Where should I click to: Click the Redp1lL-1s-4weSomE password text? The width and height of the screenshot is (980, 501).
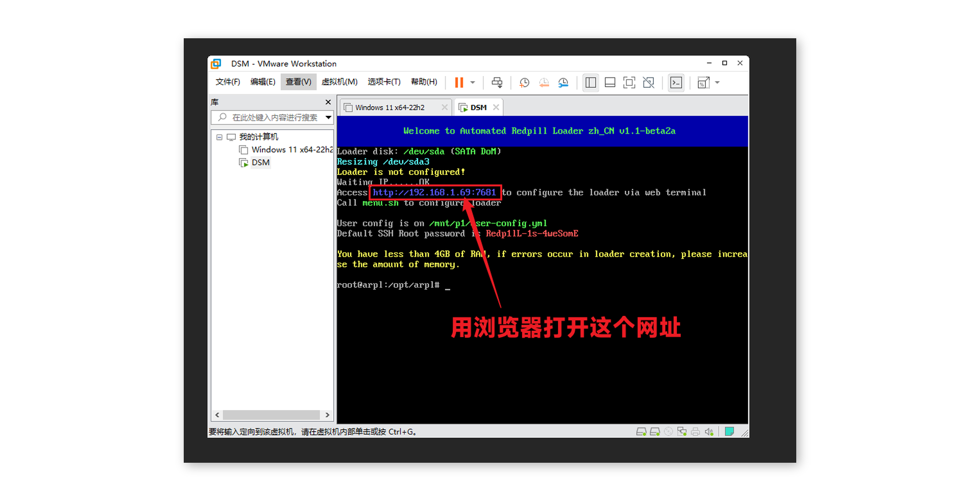[x=532, y=234]
